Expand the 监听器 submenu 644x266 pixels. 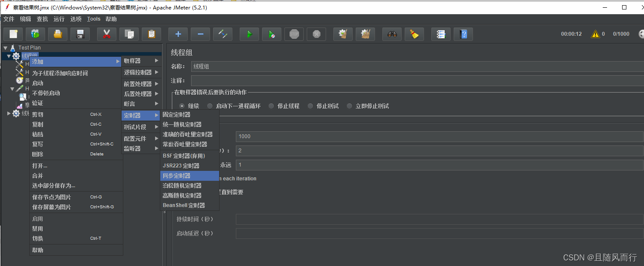(141, 148)
